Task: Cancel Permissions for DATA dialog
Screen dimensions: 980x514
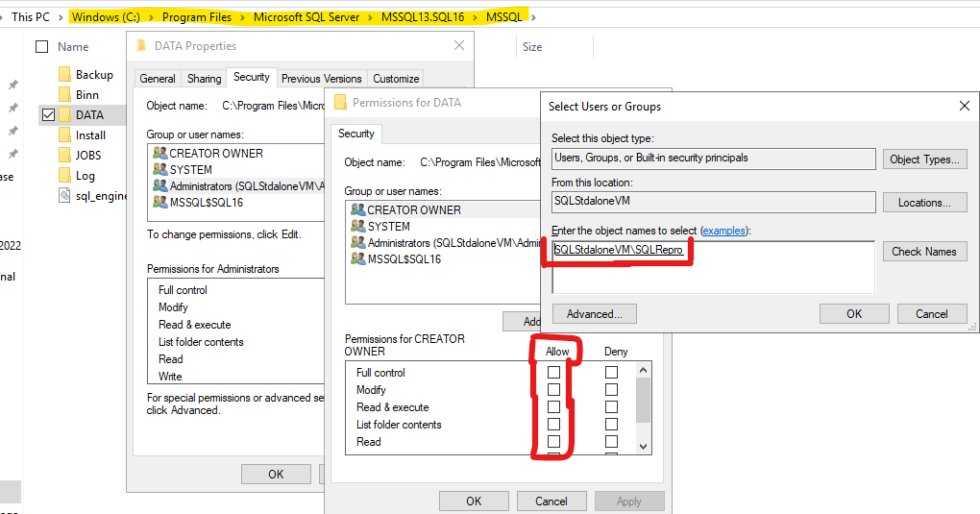Action: coord(551,501)
